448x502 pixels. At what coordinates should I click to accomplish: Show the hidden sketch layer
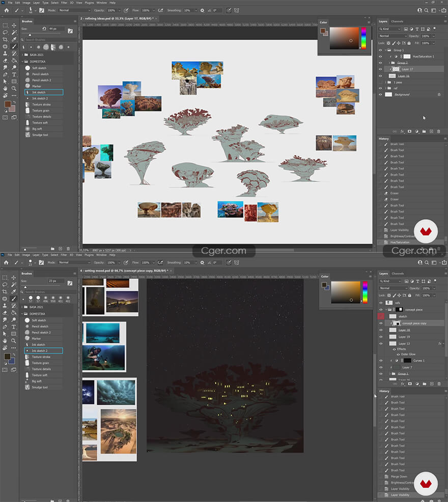380,316
